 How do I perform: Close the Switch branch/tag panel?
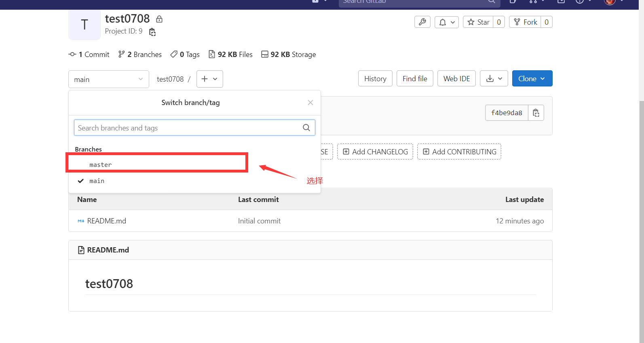tap(310, 103)
